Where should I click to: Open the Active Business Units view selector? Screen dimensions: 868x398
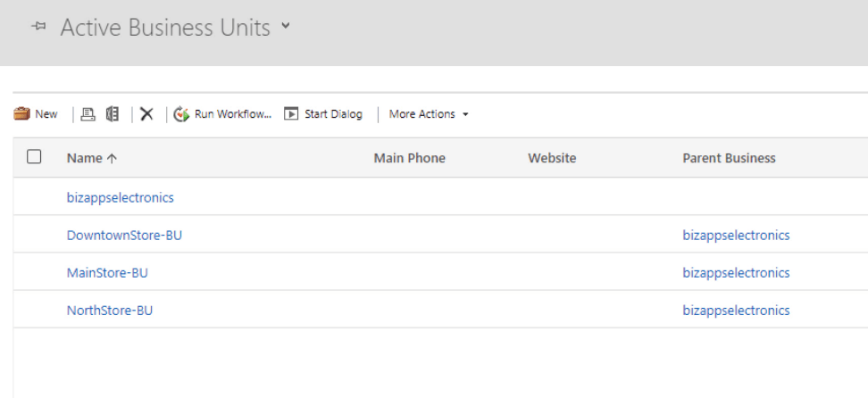285,26
